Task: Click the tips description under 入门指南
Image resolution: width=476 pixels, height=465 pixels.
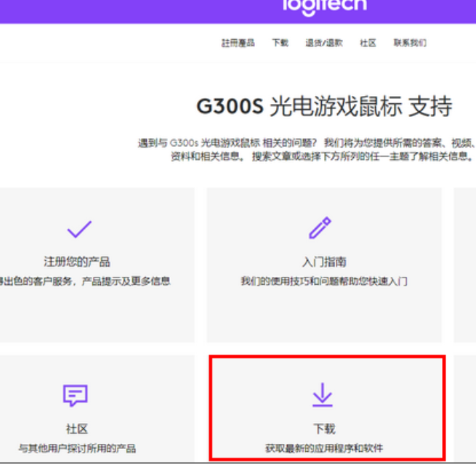Action: [324, 281]
